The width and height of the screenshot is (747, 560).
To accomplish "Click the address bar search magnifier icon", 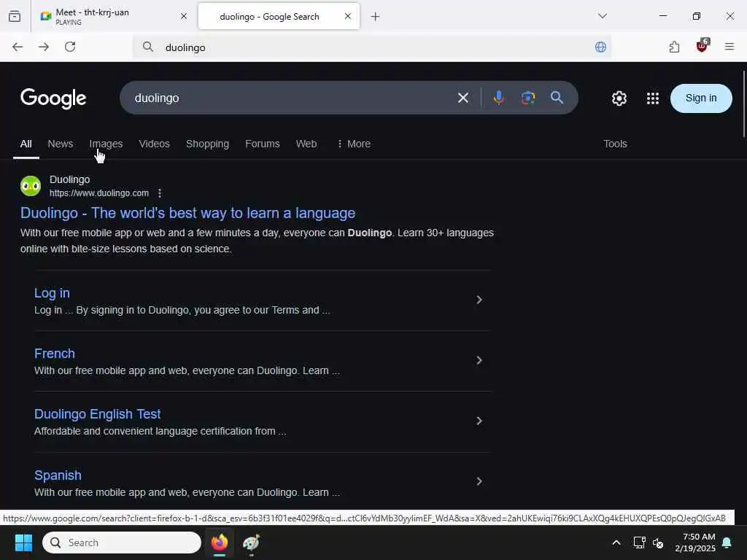I will point(148,47).
